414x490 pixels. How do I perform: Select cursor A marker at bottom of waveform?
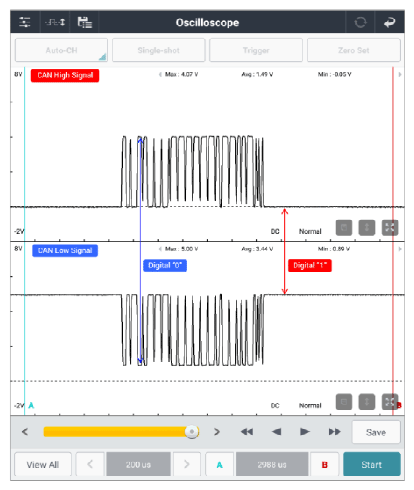click(31, 405)
